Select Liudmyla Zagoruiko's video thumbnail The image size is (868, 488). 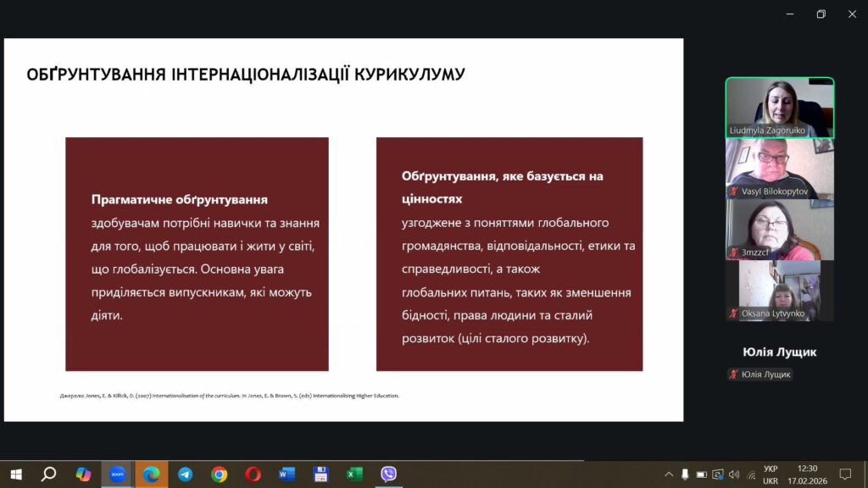(779, 108)
